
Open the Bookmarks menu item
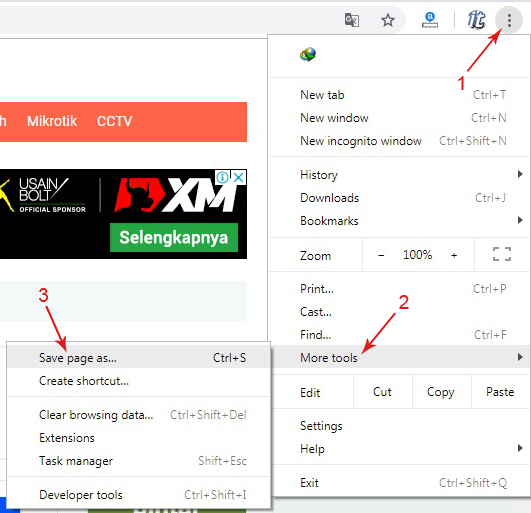pyautogui.click(x=400, y=221)
